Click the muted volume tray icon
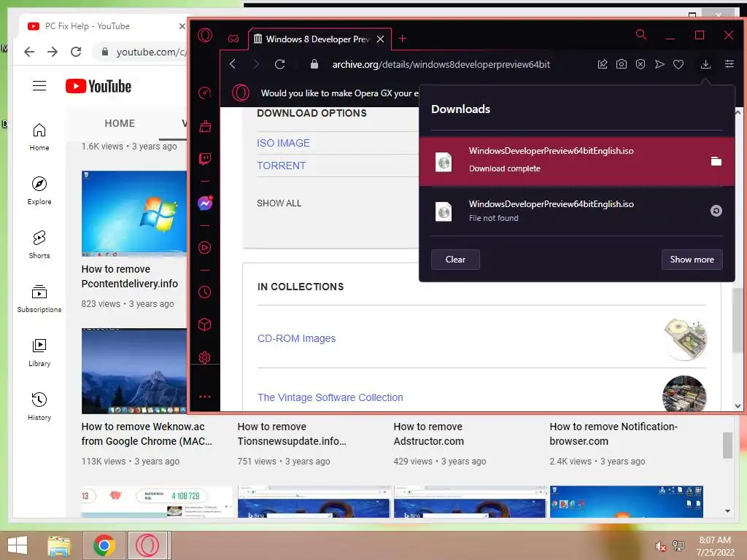Screen dimensions: 747x560 pos(659,546)
